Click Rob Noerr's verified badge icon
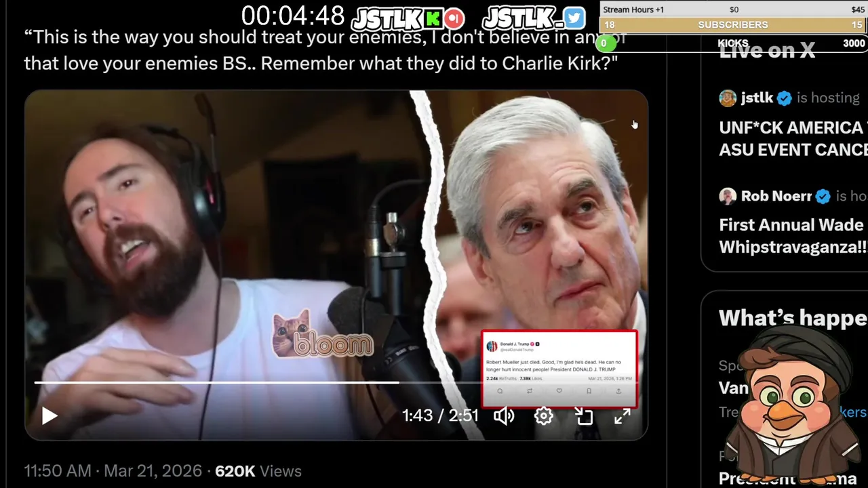The width and height of the screenshot is (868, 488). [823, 197]
